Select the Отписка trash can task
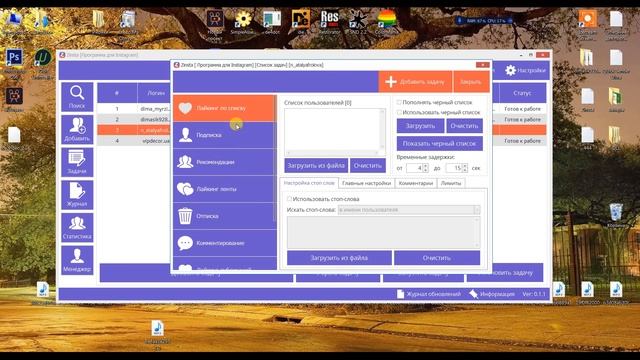The image size is (640, 360). [x=224, y=216]
